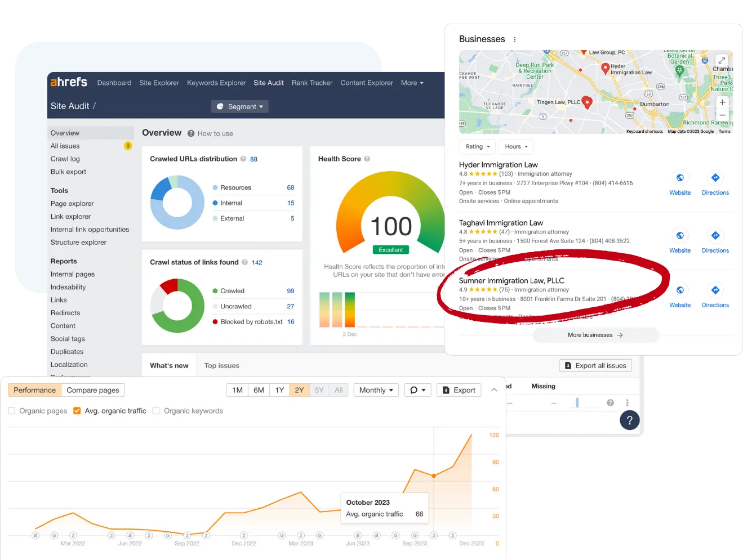
Task: Click the Health Score info icon
Action: pyautogui.click(x=367, y=159)
